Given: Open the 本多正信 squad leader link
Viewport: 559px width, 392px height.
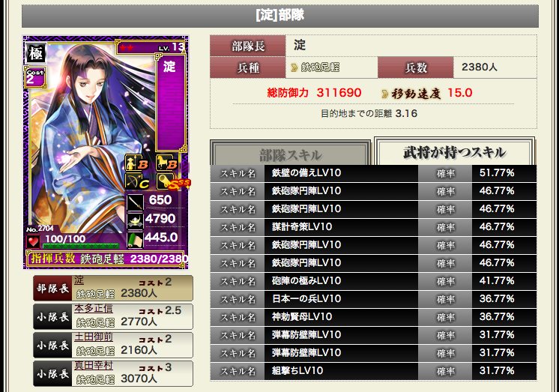Looking at the screenshot, I should tap(94, 308).
